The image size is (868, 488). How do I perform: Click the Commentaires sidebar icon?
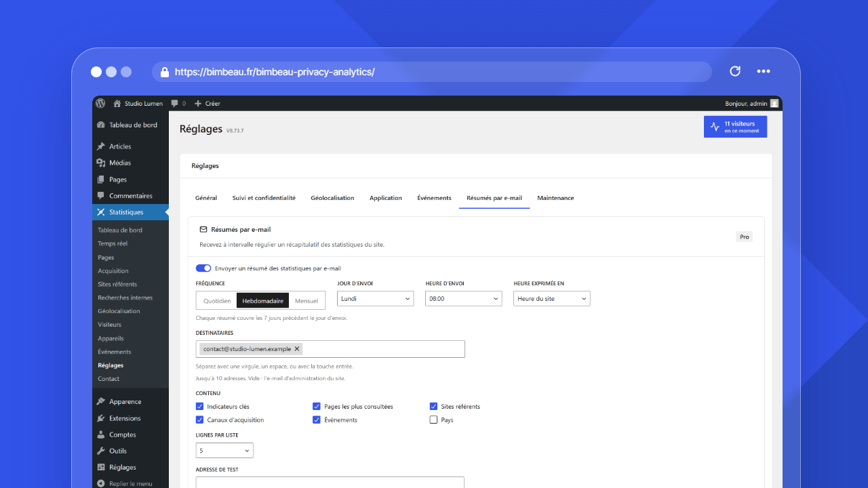point(101,196)
